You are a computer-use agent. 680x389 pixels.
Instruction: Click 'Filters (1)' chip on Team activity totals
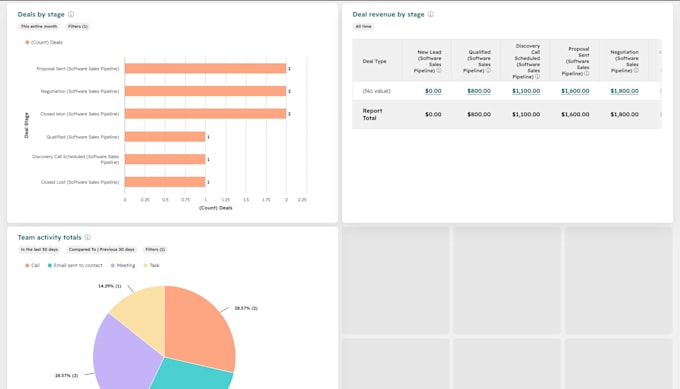155,249
